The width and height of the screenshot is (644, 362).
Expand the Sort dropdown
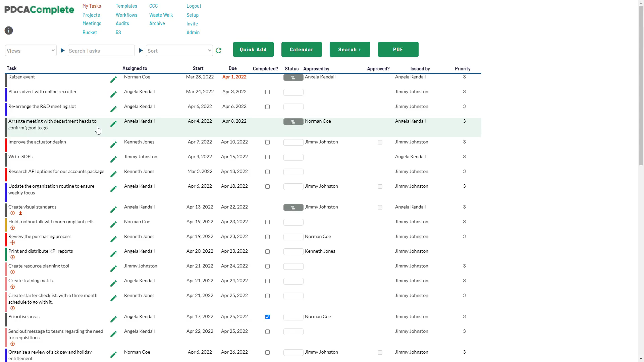point(179,51)
